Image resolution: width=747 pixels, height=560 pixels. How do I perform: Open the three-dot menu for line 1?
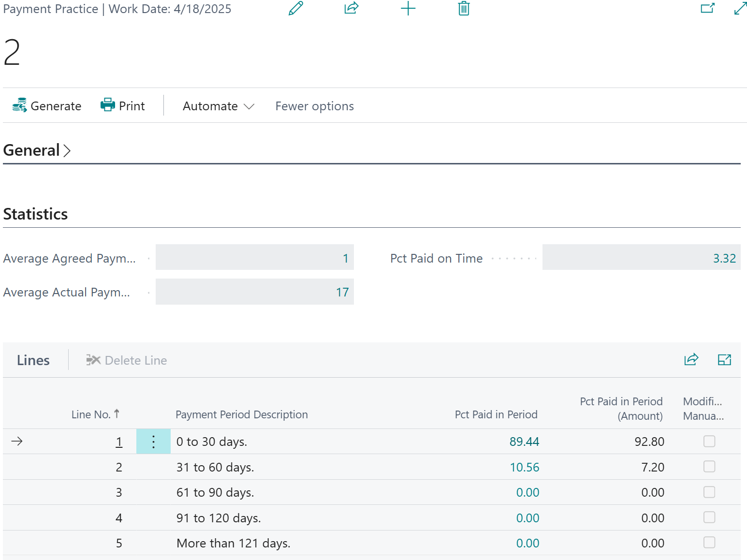153,442
